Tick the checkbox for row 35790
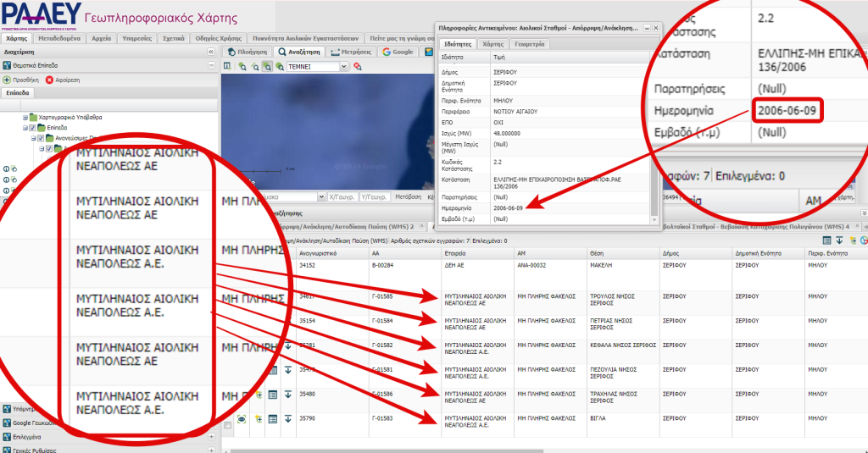868x453 pixels. tap(227, 423)
